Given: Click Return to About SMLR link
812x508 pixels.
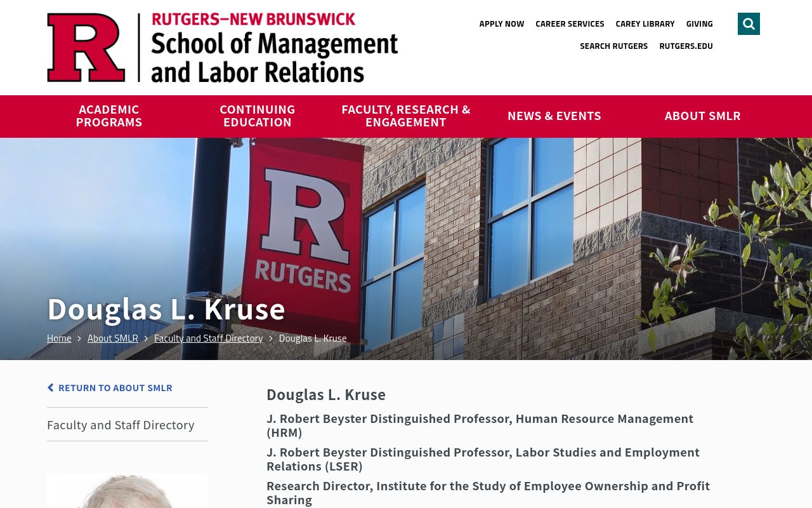Looking at the screenshot, I should pos(110,387).
